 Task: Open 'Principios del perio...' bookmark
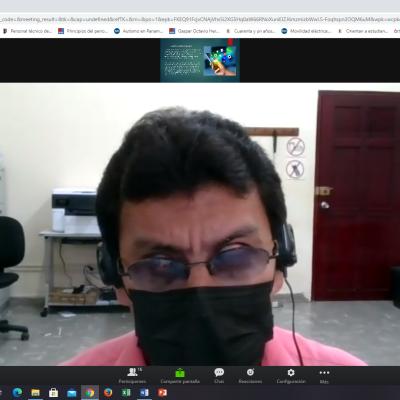(83, 31)
